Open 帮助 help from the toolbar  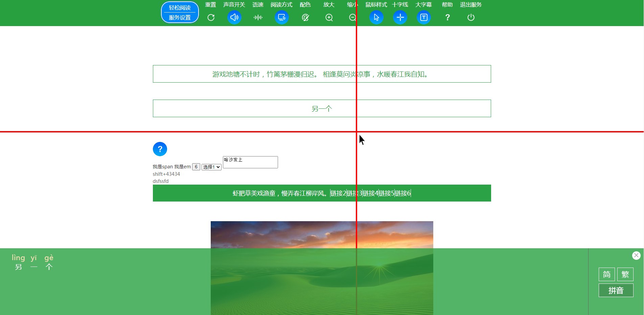click(447, 17)
